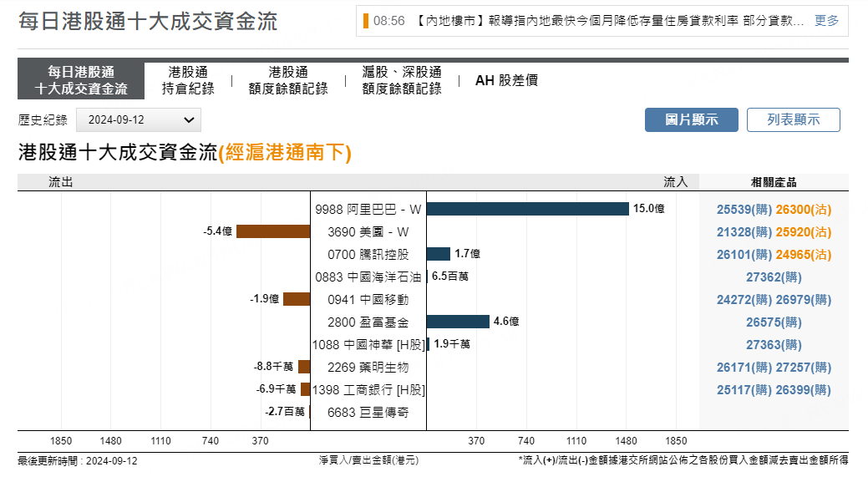868x482 pixels.
Task: Switch to 圖片顯示 chart view
Action: tap(692, 119)
